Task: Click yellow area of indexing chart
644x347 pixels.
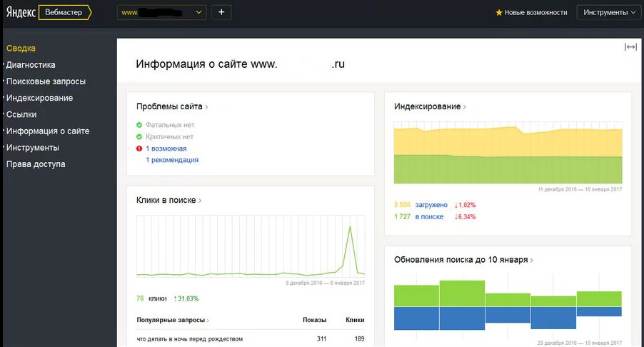Action: tap(508, 141)
